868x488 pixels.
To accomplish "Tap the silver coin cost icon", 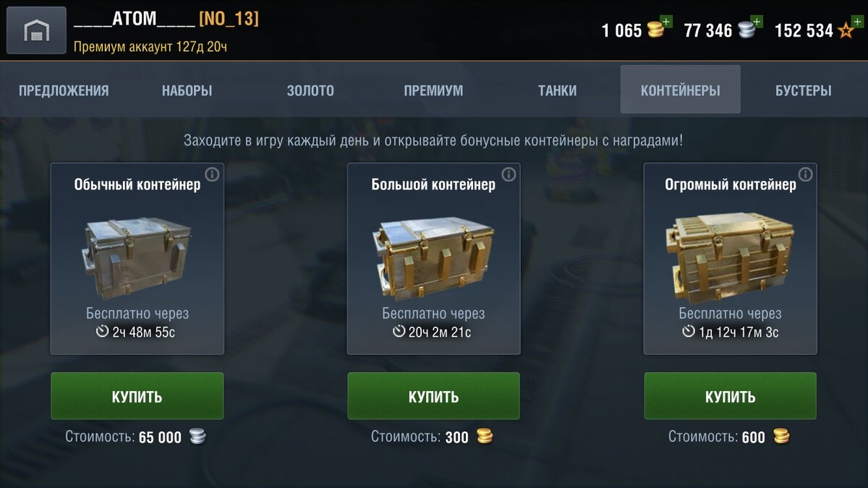I will [x=197, y=437].
